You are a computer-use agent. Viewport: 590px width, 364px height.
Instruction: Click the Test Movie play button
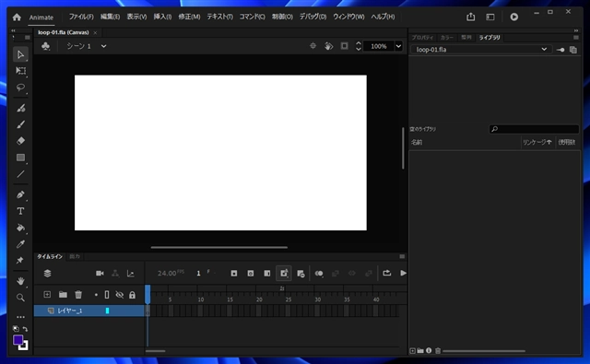514,17
